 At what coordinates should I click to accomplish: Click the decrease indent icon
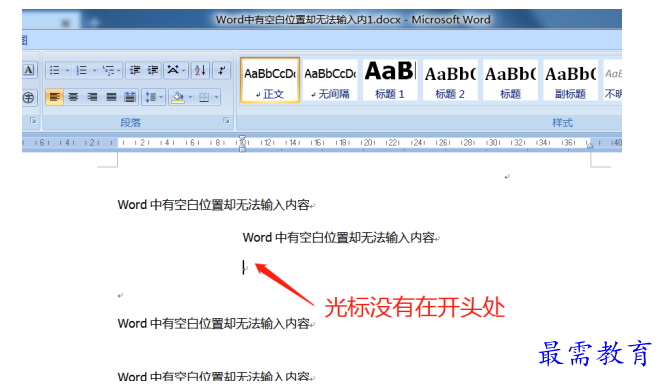(135, 70)
